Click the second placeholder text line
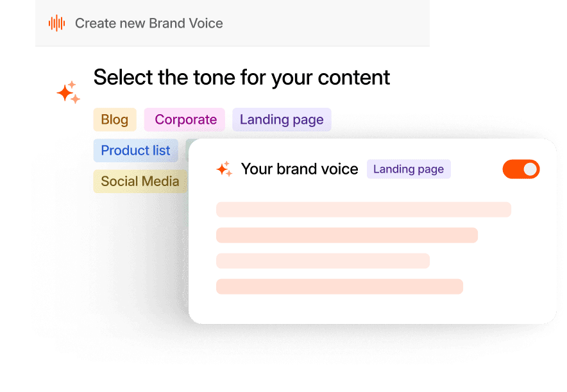The width and height of the screenshot is (567, 392). [346, 235]
